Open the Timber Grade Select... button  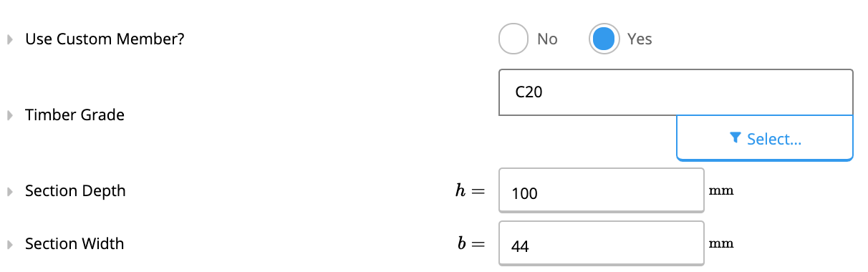point(765,138)
